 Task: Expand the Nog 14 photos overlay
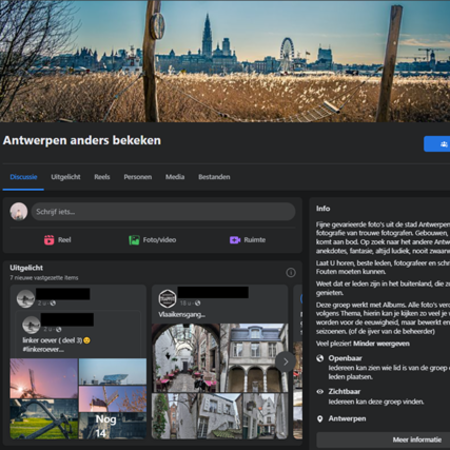point(113,426)
